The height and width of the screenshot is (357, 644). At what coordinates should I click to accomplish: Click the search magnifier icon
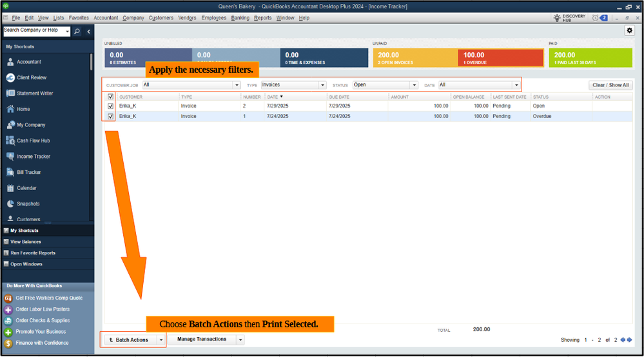coord(77,32)
